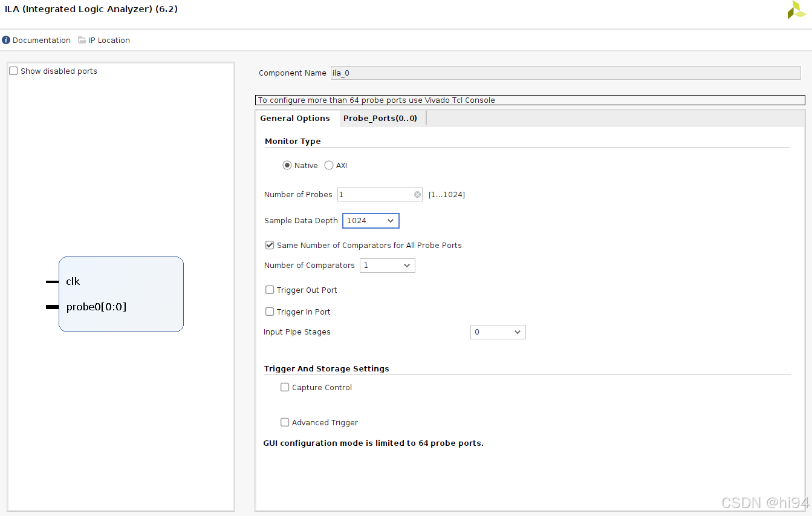Click the probe0[0:0] port label
The height and width of the screenshot is (516, 812).
coord(96,307)
